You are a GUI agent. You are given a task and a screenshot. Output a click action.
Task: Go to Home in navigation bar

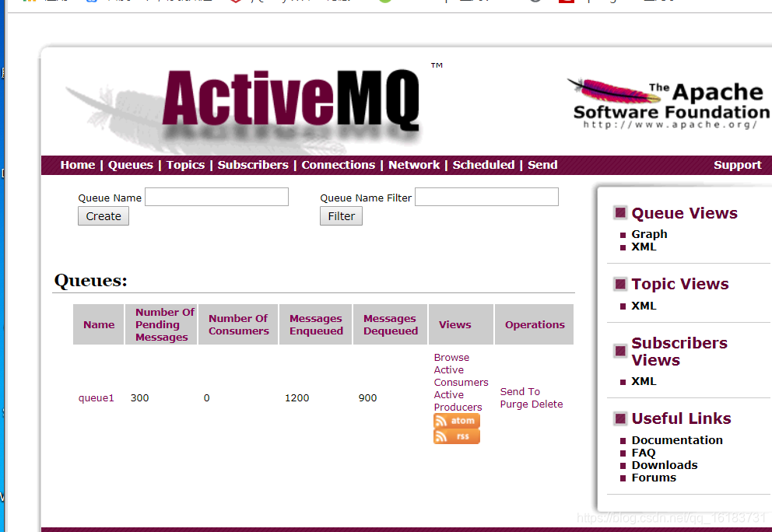[x=78, y=165]
